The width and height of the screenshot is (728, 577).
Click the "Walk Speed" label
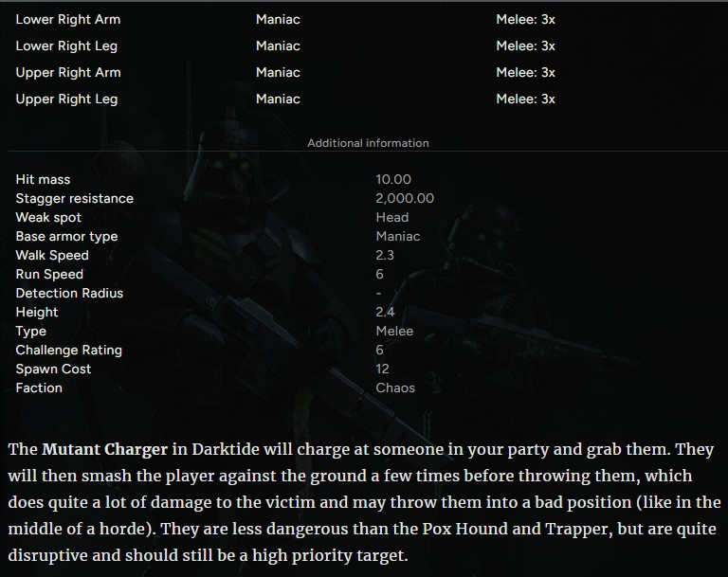(x=52, y=255)
